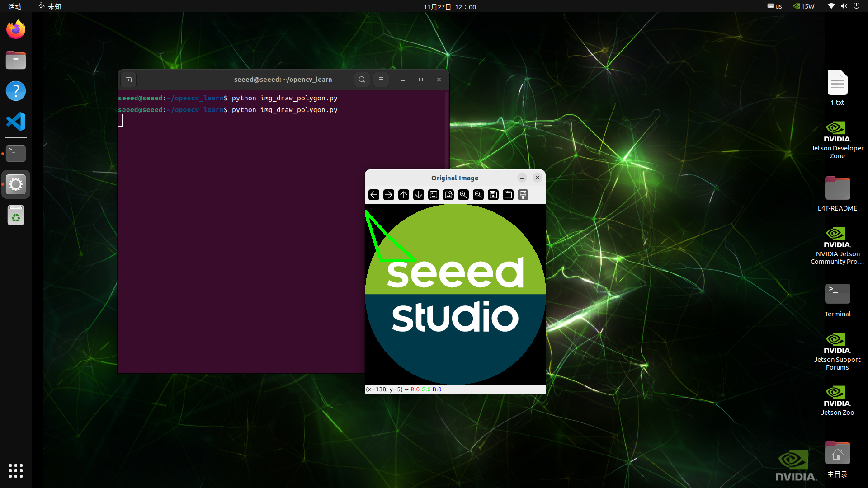
Task: Zoom in on the image
Action: tap(463, 195)
